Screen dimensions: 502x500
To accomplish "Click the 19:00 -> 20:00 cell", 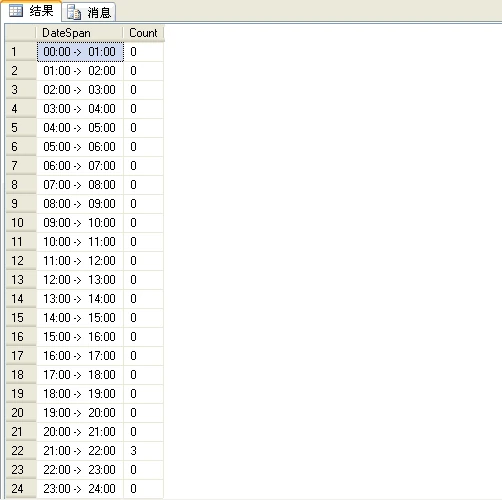I will pyautogui.click(x=80, y=413).
